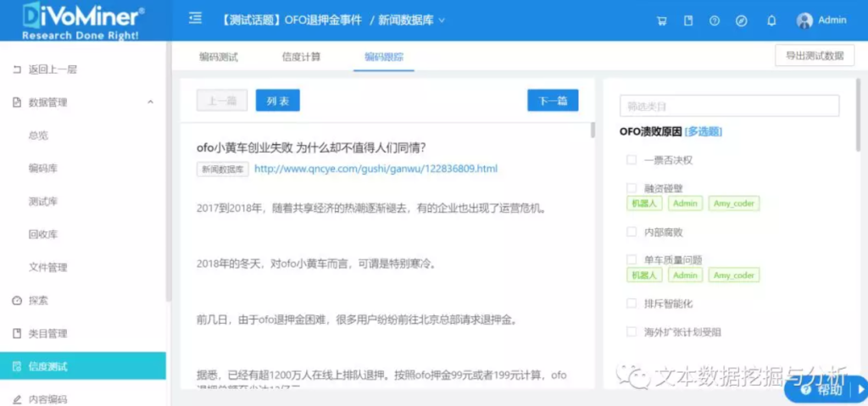868x406 pixels.
Task: Click the compass icon in header
Action: pos(742,20)
